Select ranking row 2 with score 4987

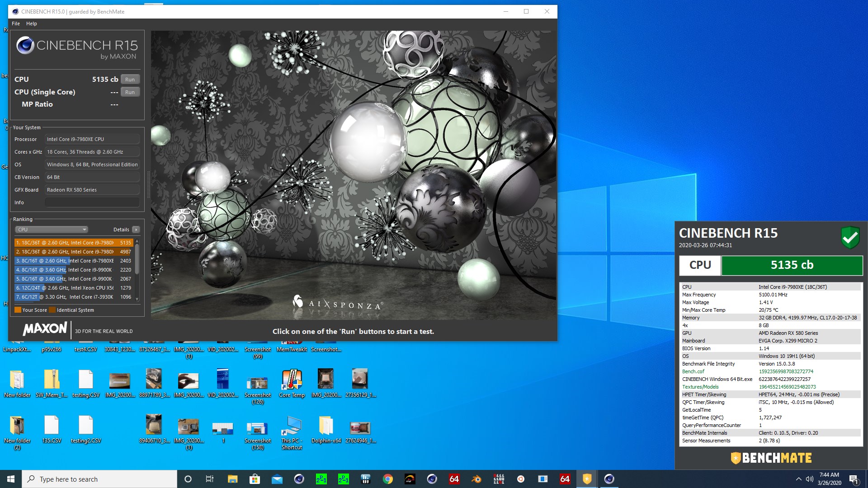74,252
